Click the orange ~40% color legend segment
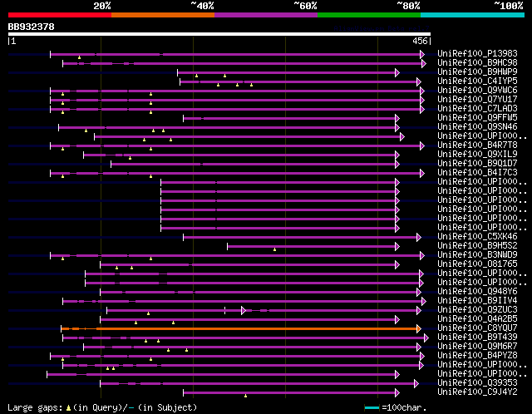Screen dimensions: 532x414 [163, 15]
